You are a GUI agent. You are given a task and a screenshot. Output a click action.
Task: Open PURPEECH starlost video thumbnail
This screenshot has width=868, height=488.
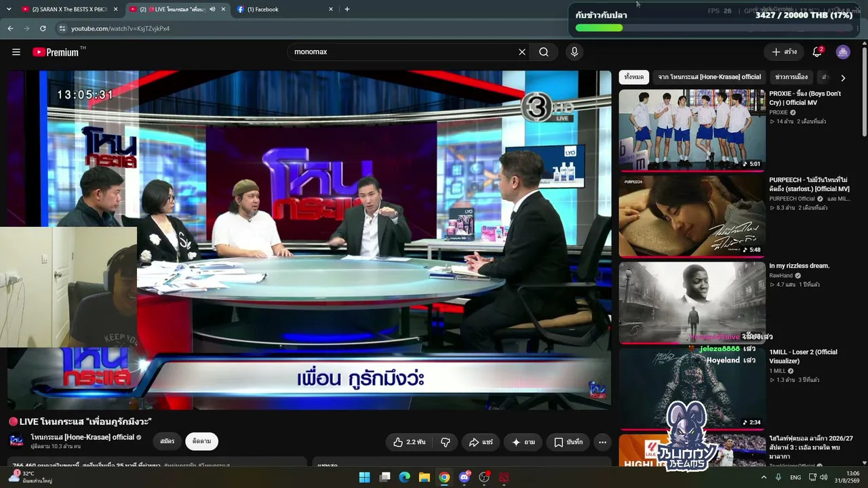click(692, 216)
